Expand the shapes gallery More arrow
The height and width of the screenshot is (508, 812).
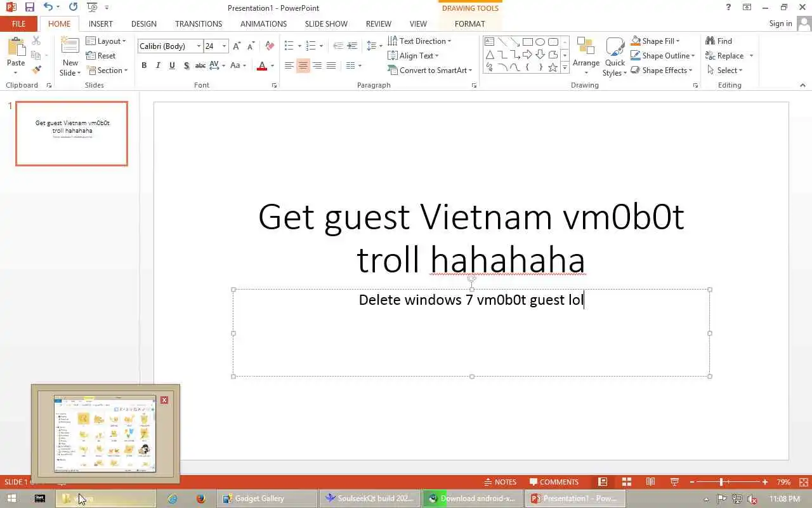coord(565,68)
